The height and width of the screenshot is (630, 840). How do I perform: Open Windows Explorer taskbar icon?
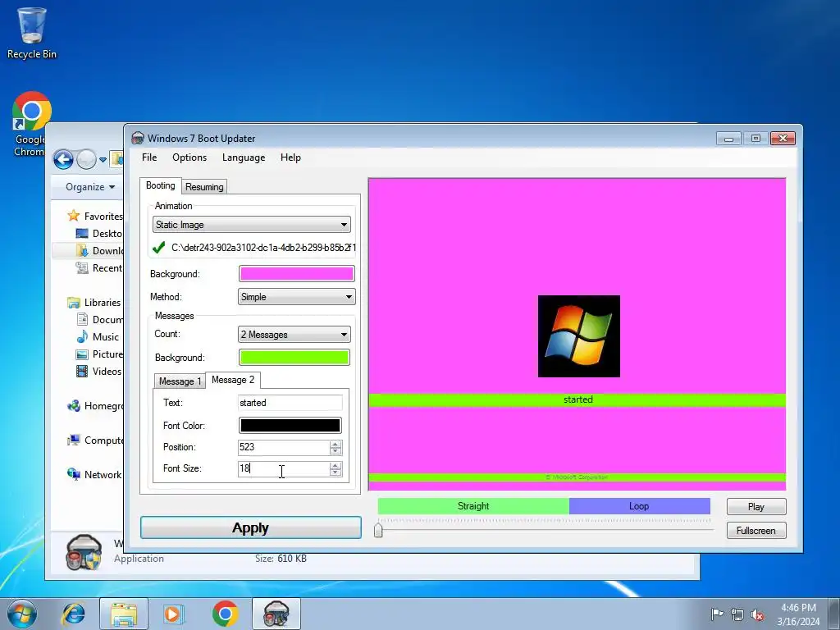(124, 614)
